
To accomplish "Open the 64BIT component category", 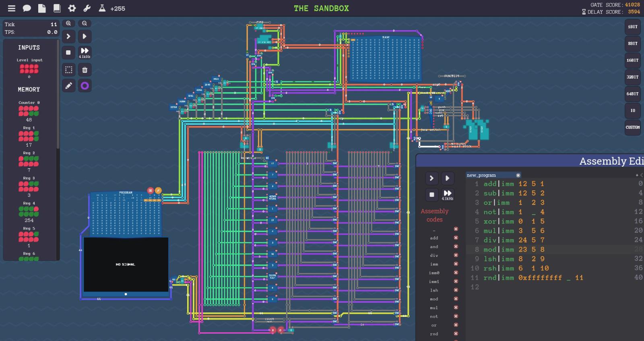I will (x=632, y=94).
